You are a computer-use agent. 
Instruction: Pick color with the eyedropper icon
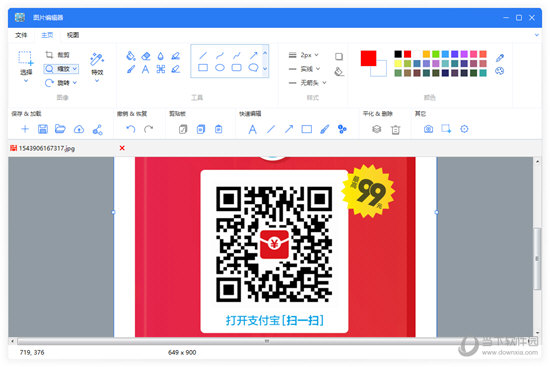pos(500,58)
